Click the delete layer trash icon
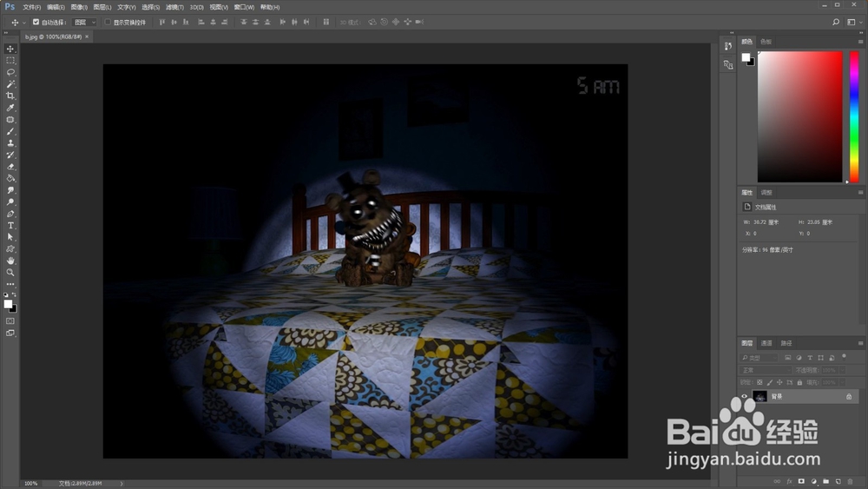The image size is (868, 489). (851, 482)
